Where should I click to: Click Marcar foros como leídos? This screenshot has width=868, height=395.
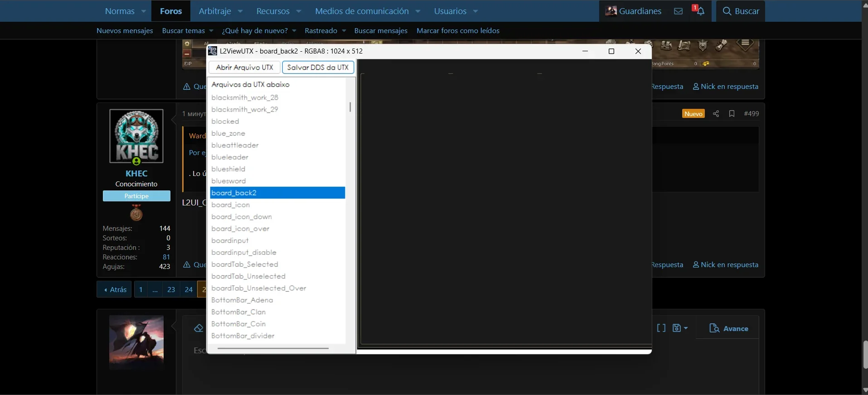(458, 31)
